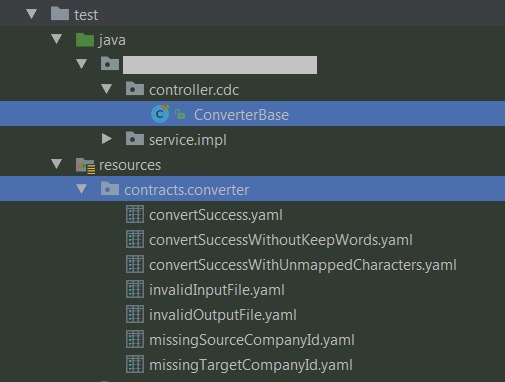Collapse the java folder arrow

[x=57, y=39]
